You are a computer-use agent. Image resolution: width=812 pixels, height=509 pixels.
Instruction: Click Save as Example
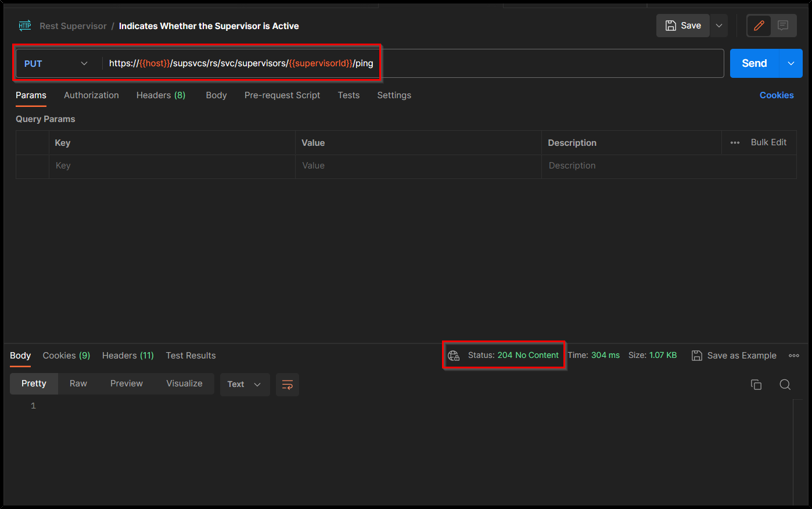[x=734, y=356]
